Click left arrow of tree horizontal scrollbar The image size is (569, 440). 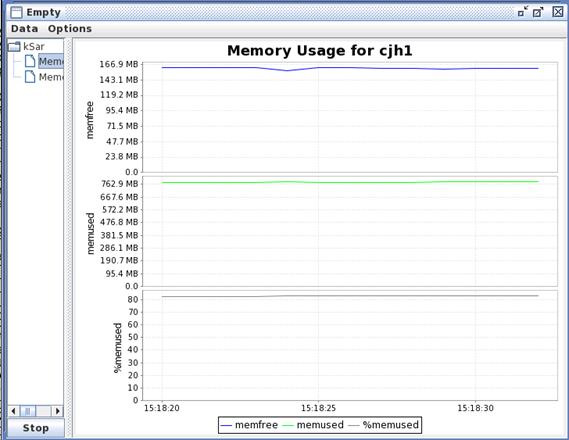coord(13,411)
